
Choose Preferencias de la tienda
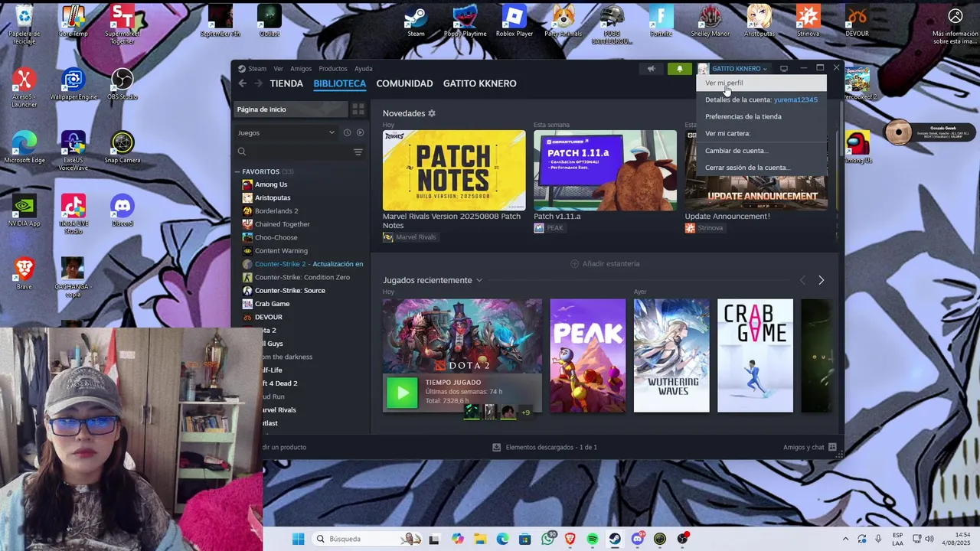tap(761, 116)
